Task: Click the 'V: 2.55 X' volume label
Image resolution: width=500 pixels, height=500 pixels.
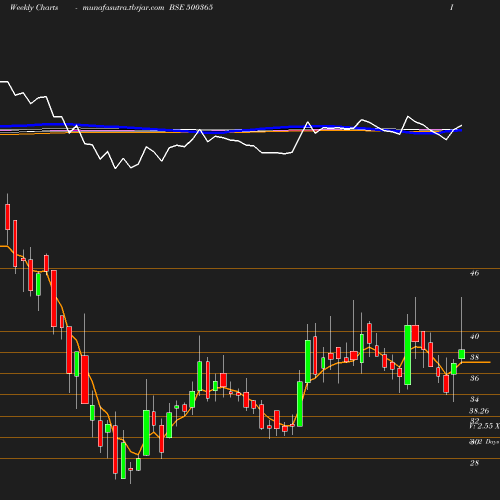Action: [484, 426]
